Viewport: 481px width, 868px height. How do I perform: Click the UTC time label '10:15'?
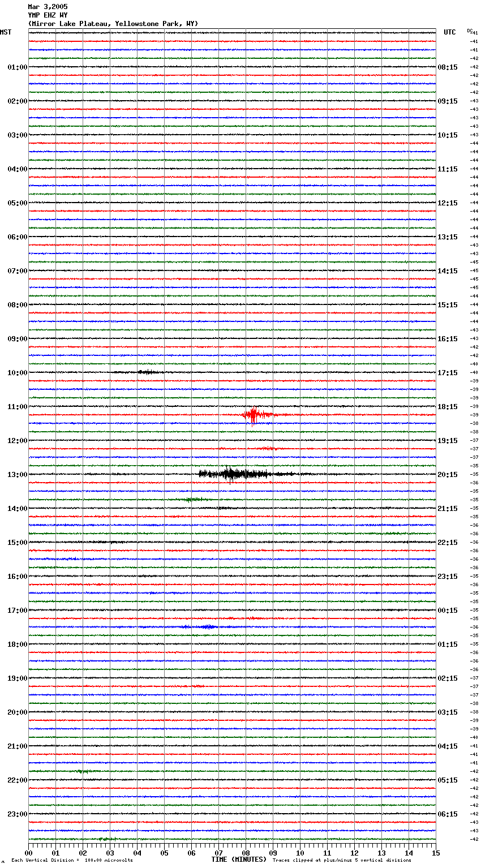coord(448,135)
